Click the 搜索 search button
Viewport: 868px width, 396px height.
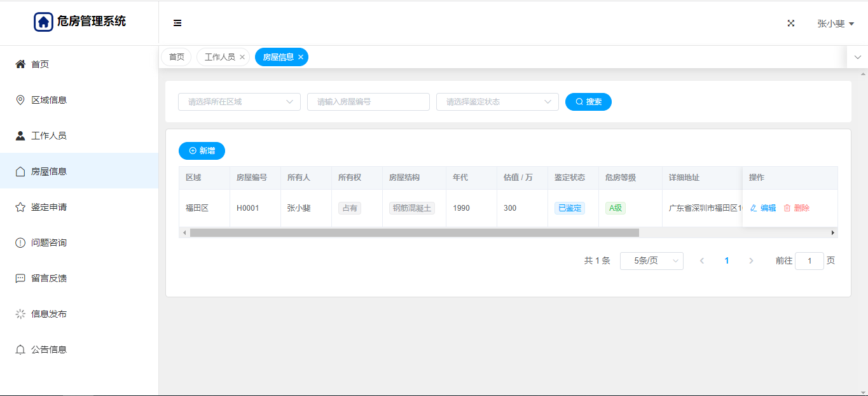click(x=588, y=102)
